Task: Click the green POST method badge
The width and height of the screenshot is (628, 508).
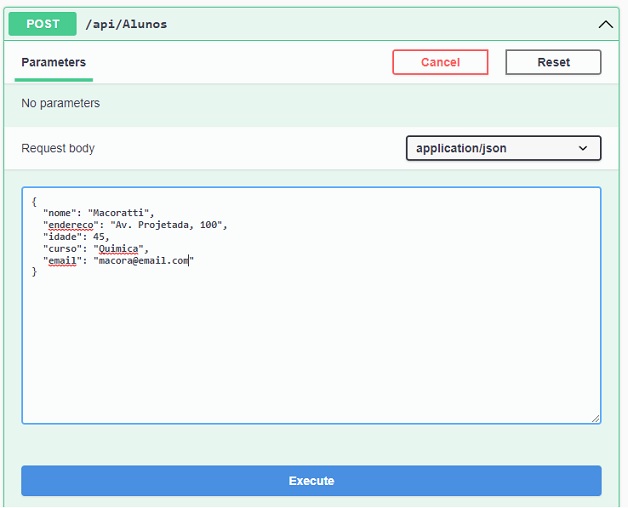Action: click(x=43, y=23)
